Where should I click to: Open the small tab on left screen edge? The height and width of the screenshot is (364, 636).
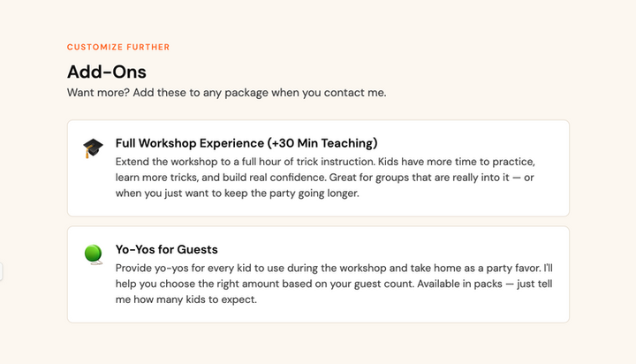[x=1, y=271]
